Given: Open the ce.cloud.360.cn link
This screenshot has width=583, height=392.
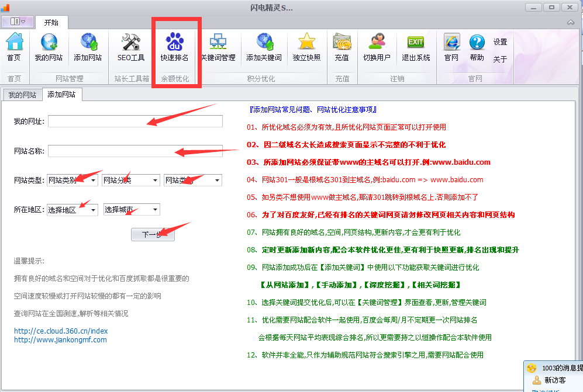Looking at the screenshot, I should click(61, 331).
